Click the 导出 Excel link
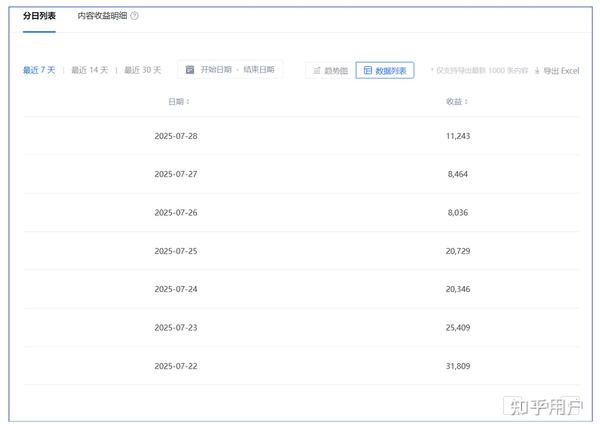 (561, 71)
